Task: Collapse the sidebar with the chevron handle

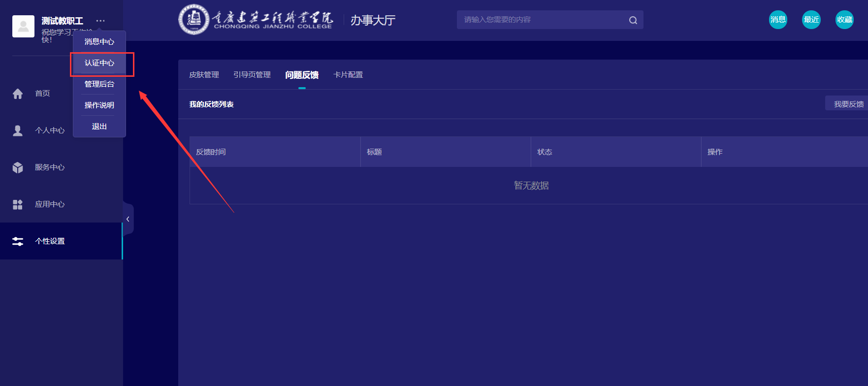Action: tap(128, 219)
